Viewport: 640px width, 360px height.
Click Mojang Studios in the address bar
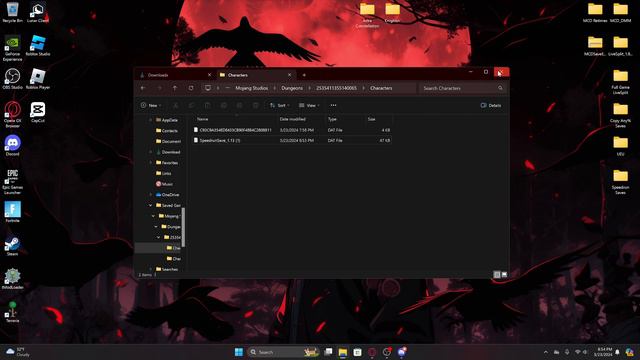click(x=251, y=88)
